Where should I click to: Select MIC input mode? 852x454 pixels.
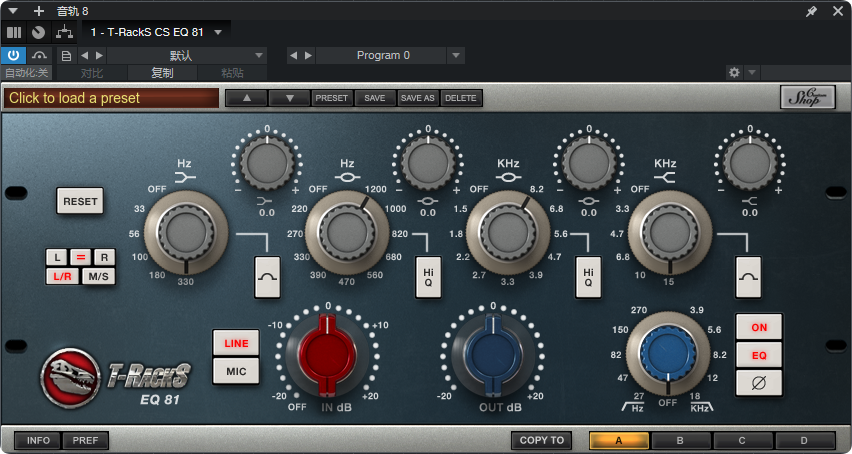[236, 371]
